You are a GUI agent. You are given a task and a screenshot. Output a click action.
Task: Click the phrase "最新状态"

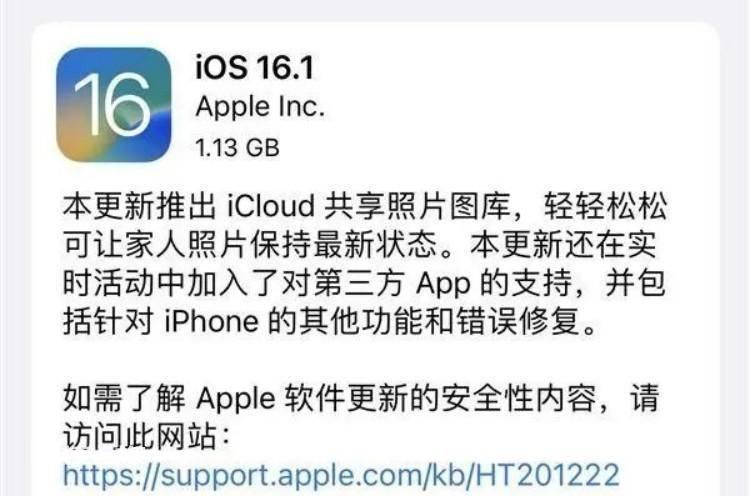[375, 244]
